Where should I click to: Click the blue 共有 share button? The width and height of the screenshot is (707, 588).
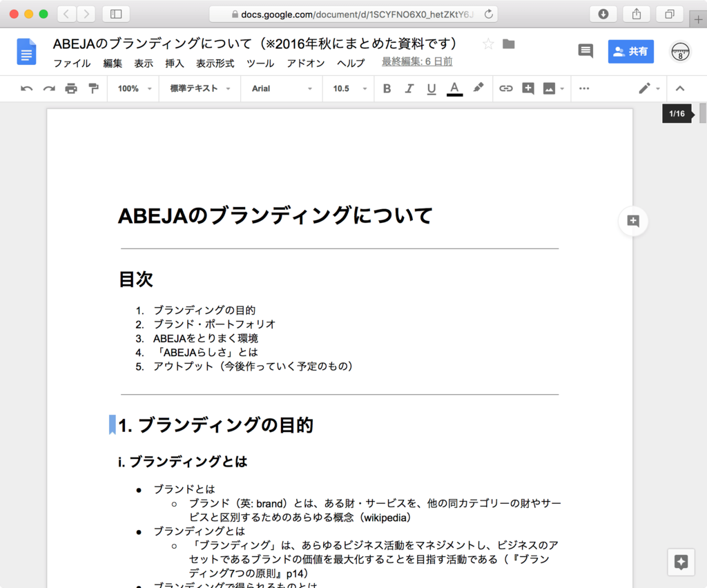[630, 51]
